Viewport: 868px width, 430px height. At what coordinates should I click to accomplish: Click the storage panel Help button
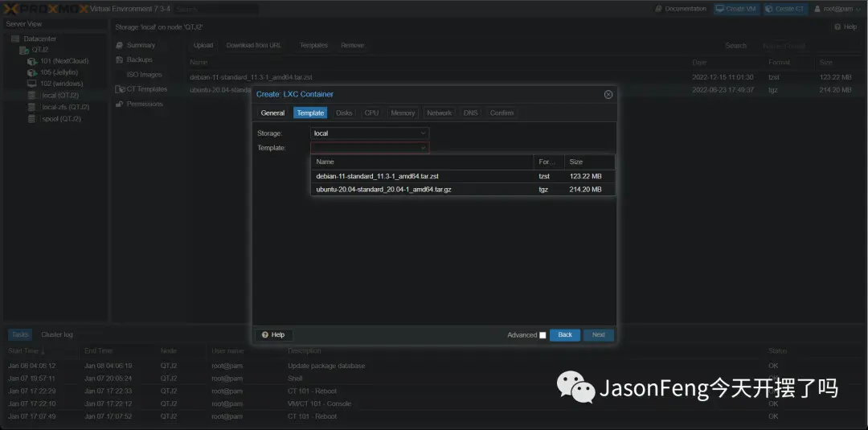pos(845,27)
